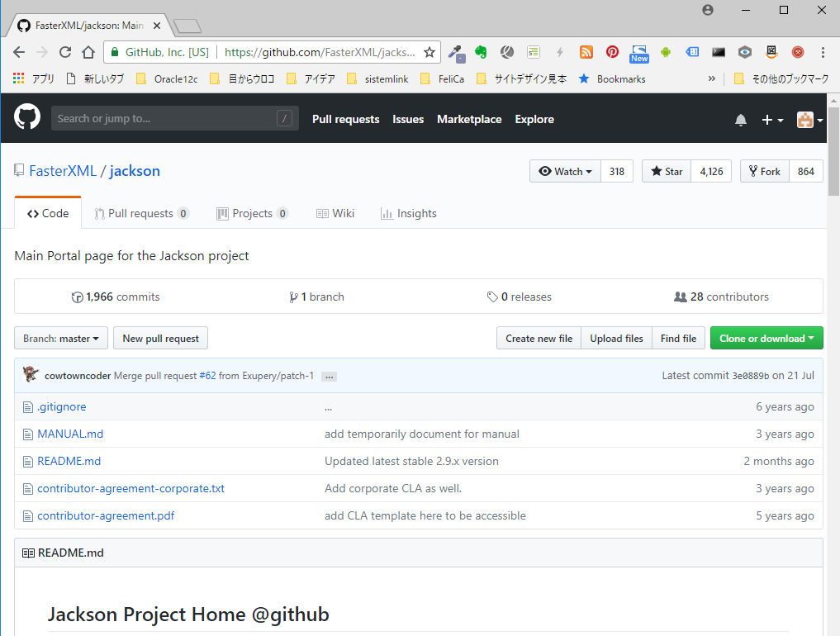Viewport: 840px width, 636px height.
Task: Open Pull requests in top navigation
Action: point(345,119)
